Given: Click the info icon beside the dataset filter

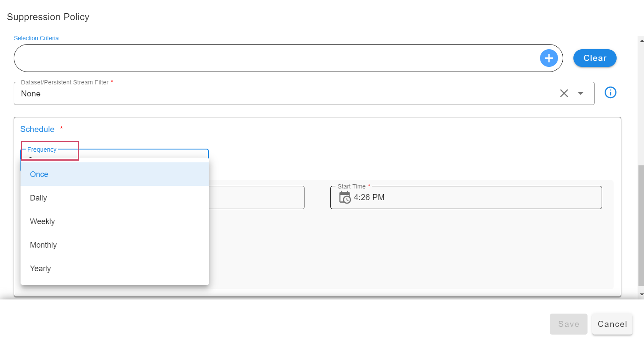Looking at the screenshot, I should click(610, 93).
